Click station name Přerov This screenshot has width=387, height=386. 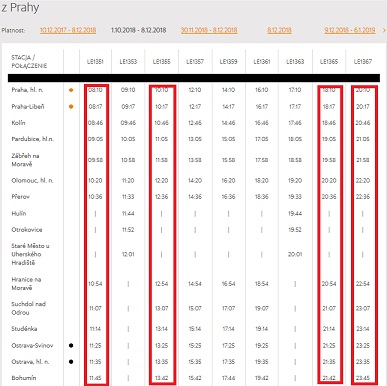coord(20,197)
